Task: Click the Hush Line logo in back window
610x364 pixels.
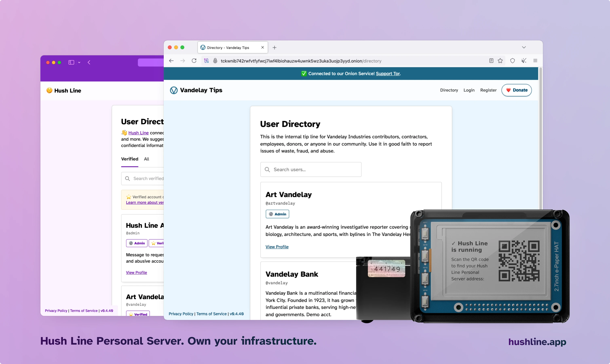Action: click(64, 90)
